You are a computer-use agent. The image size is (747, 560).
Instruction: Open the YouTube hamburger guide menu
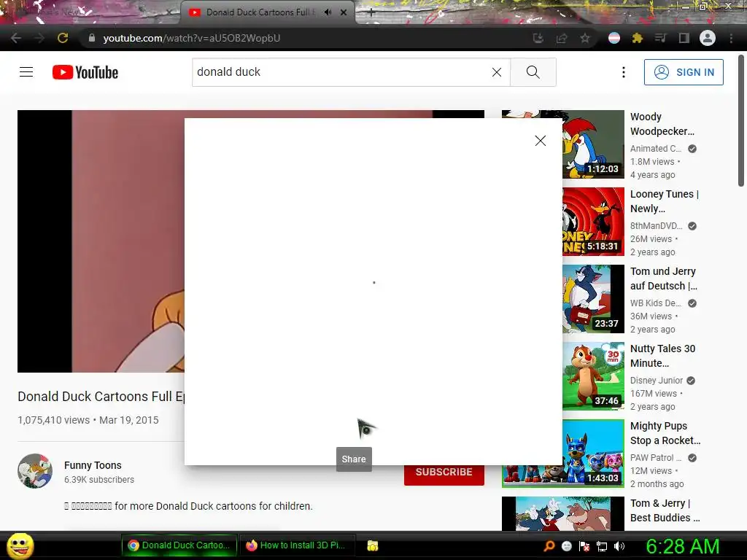pyautogui.click(x=26, y=72)
